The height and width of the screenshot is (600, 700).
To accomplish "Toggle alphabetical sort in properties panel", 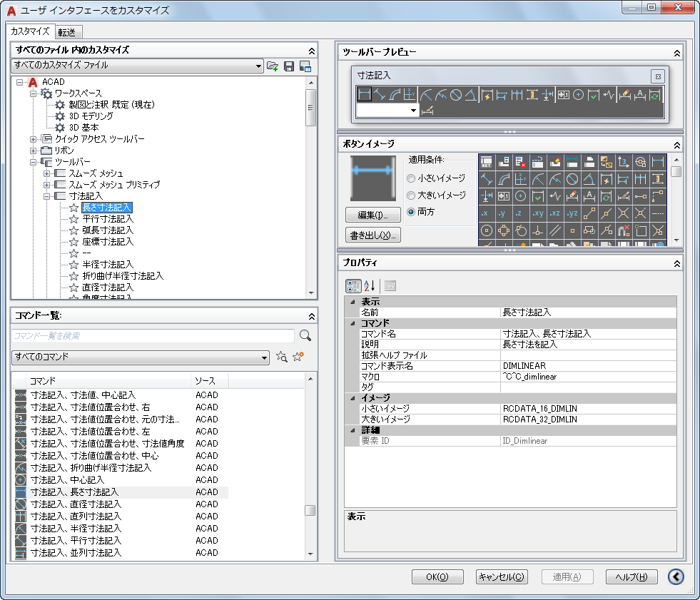I will pyautogui.click(x=370, y=285).
